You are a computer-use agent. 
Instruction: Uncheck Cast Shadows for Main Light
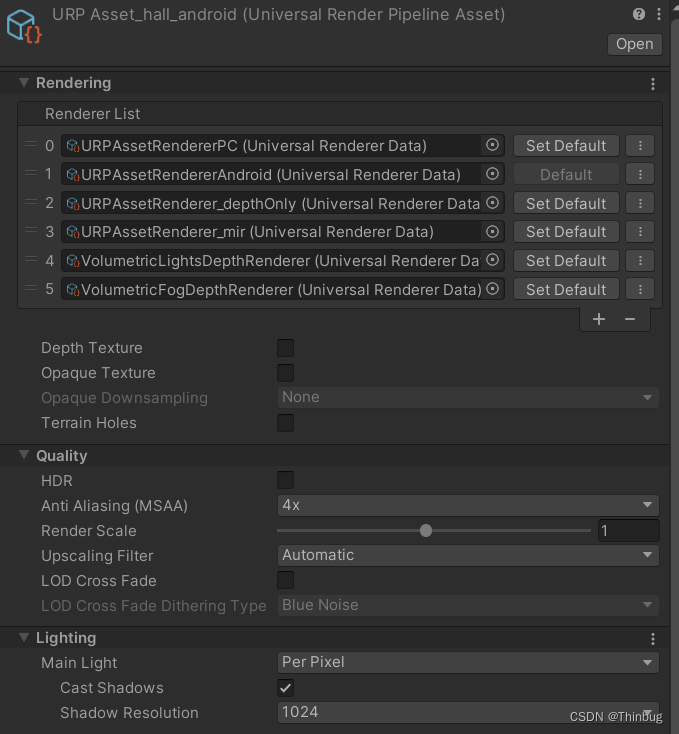point(285,688)
